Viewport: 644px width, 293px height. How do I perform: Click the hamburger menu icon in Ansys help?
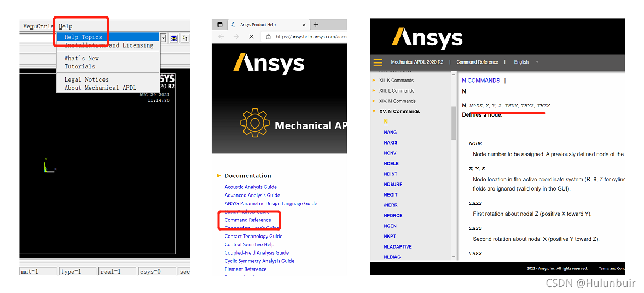[378, 62]
